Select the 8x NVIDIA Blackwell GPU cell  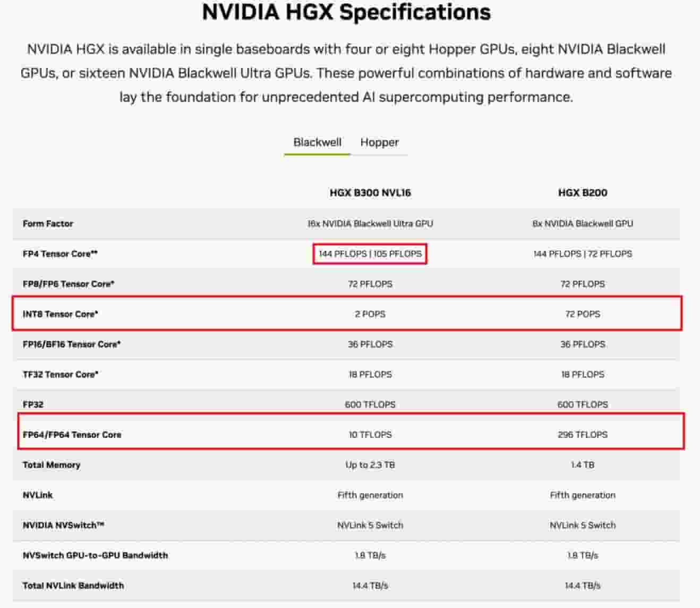click(x=583, y=224)
